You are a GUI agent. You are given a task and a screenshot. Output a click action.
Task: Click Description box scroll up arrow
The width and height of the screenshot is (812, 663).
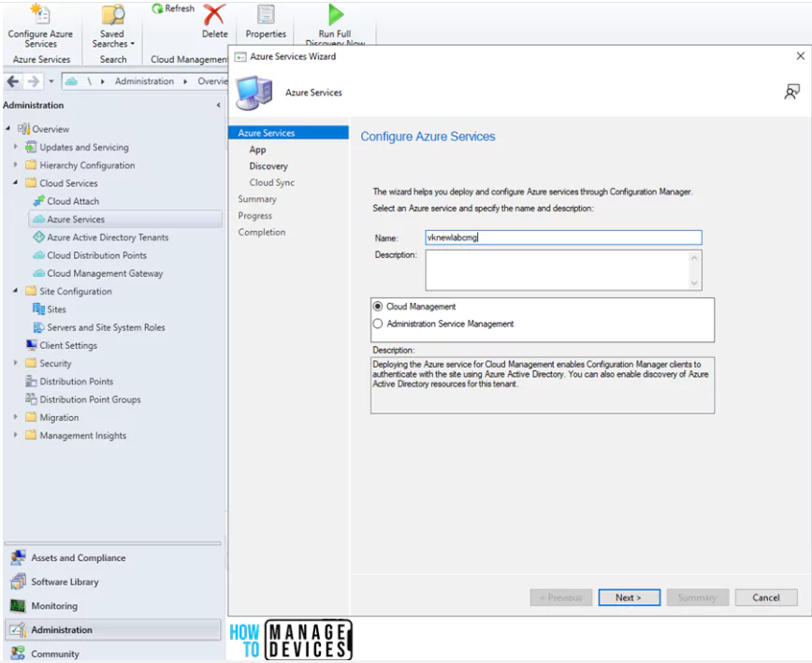click(694, 257)
